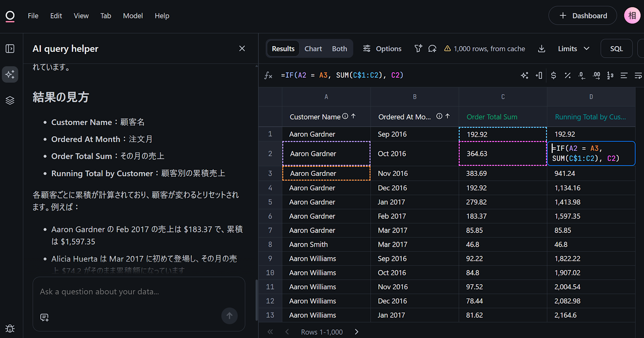Viewport: 644px width, 338px height.
Task: Click the bug icon at sidebar bottom
Action: point(10,328)
